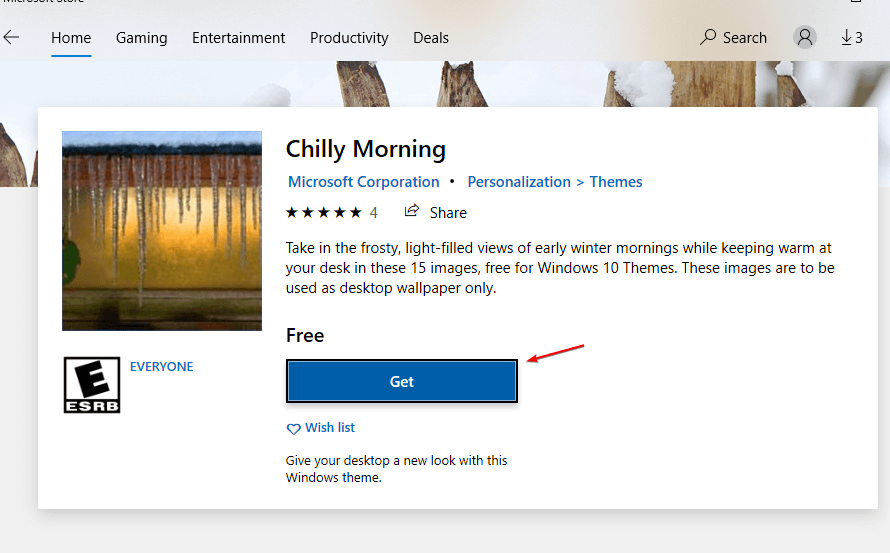Screen dimensions: 890x553
Task: Open the EVERYONE rating link
Action: (x=161, y=367)
